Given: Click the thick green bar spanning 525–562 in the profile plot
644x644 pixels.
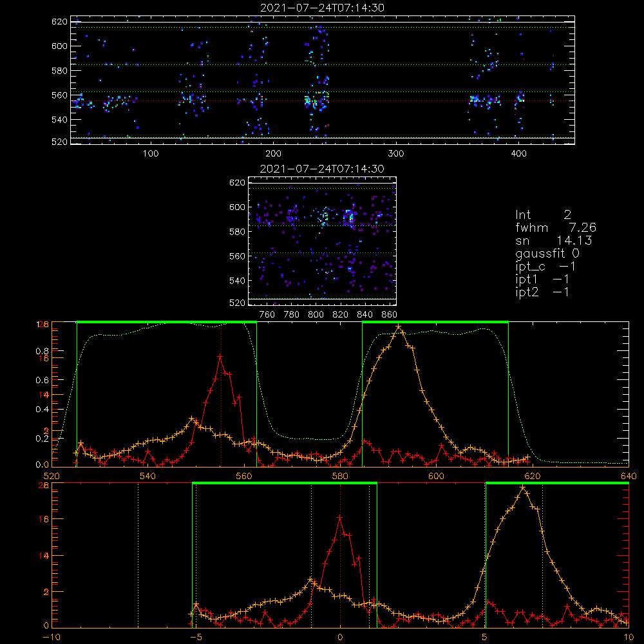Looking at the screenshot, I should 167,322.
